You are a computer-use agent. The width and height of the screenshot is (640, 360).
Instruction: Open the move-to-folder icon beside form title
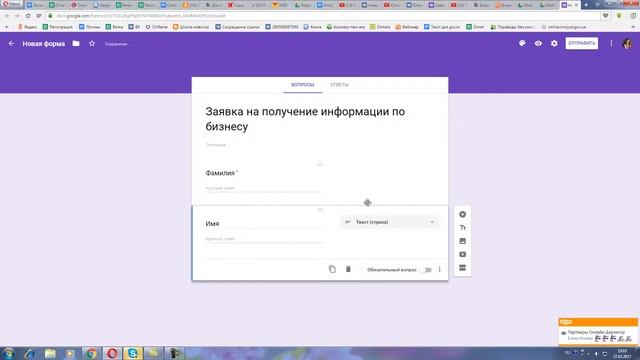pyautogui.click(x=76, y=43)
